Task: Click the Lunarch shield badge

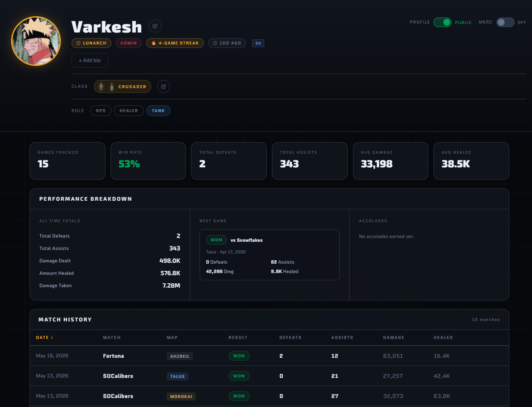Action: [92, 43]
